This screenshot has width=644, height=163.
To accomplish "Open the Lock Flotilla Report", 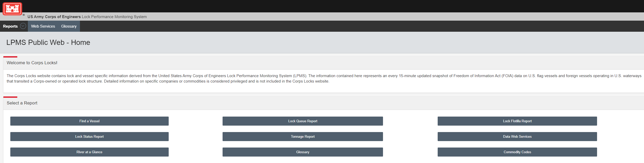I will (517, 121).
